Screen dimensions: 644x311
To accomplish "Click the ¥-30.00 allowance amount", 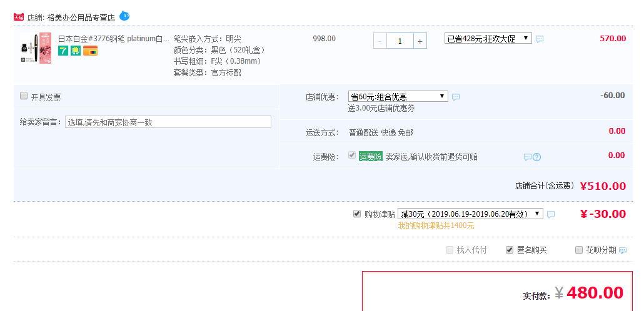I will pyautogui.click(x=603, y=214).
